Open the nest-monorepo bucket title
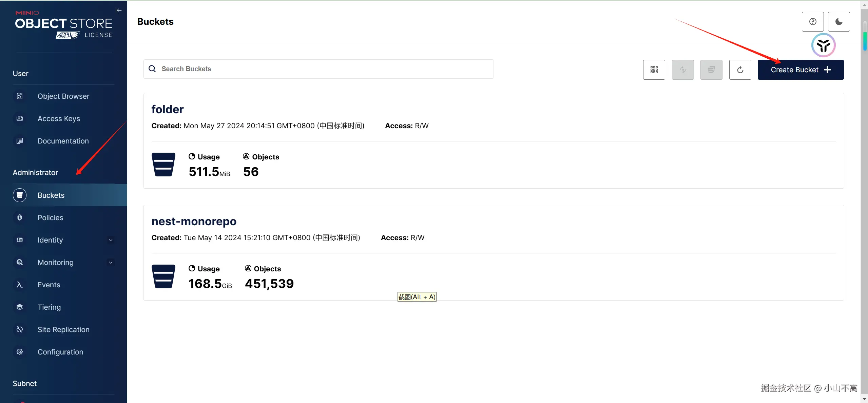Viewport: 868px width, 403px height. coord(194,222)
